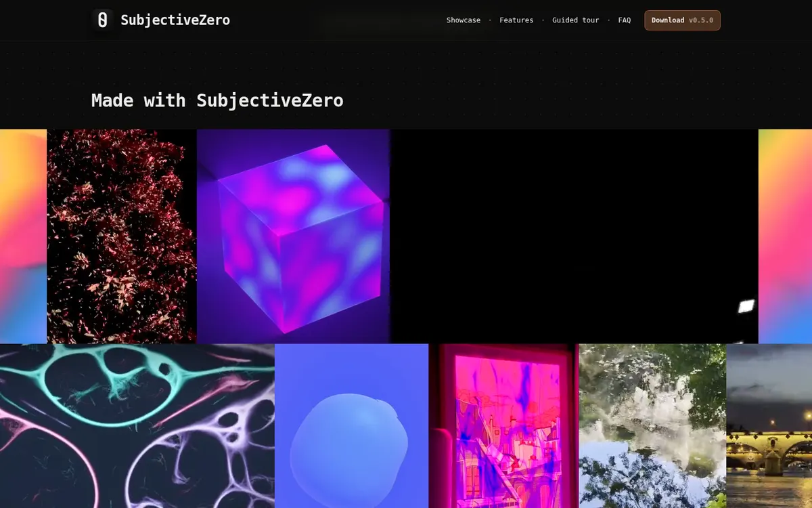The width and height of the screenshot is (812, 508).
Task: Open the red particle foliage thumbnail
Action: [122, 236]
